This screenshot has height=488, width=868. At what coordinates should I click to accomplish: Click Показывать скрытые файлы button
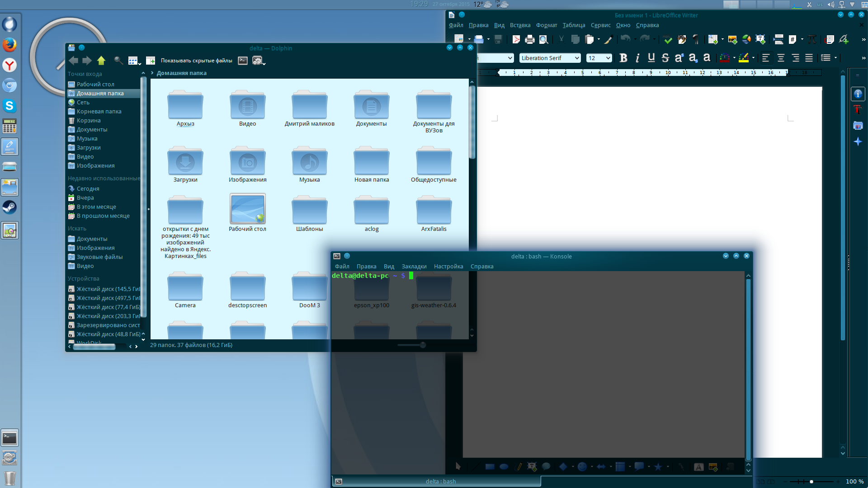tap(196, 61)
